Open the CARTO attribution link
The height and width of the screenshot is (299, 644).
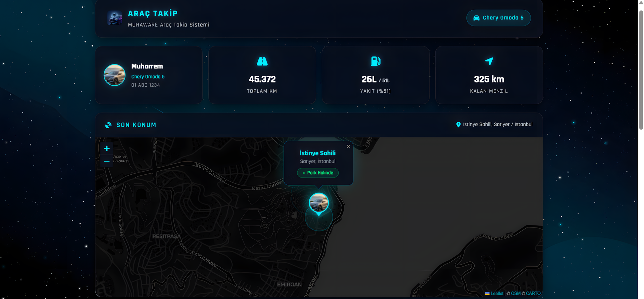pyautogui.click(x=533, y=294)
